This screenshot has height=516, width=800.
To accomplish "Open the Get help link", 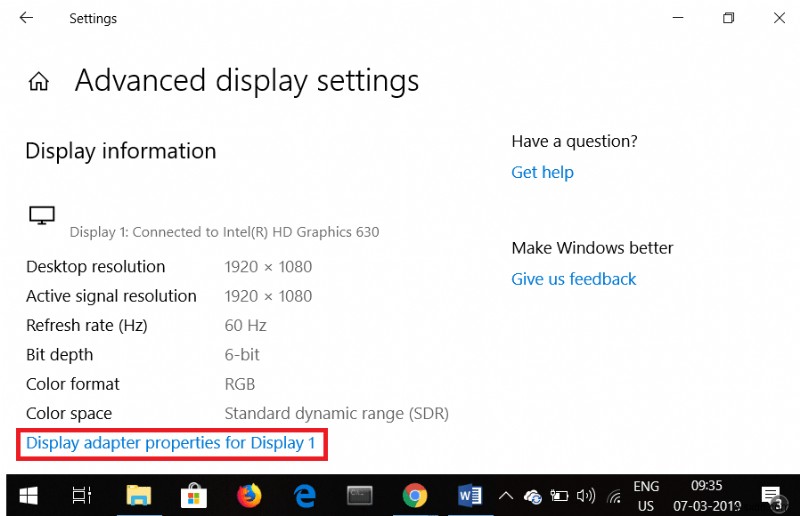I will (x=542, y=173).
